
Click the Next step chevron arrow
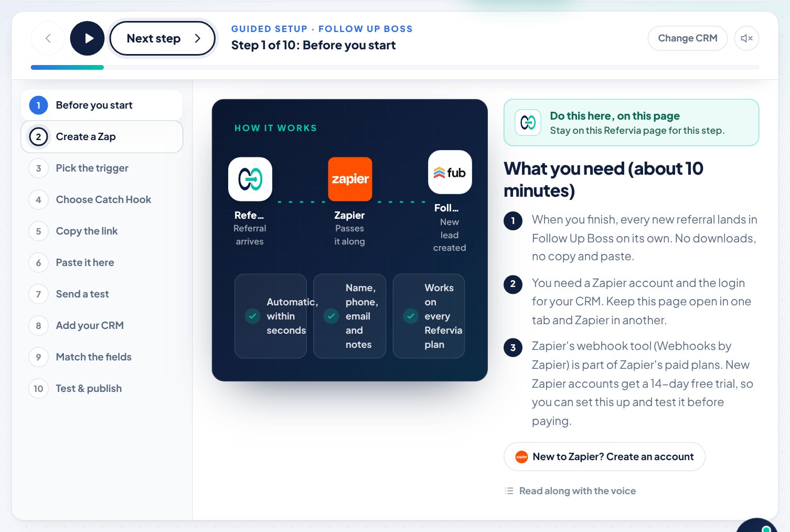click(x=198, y=38)
